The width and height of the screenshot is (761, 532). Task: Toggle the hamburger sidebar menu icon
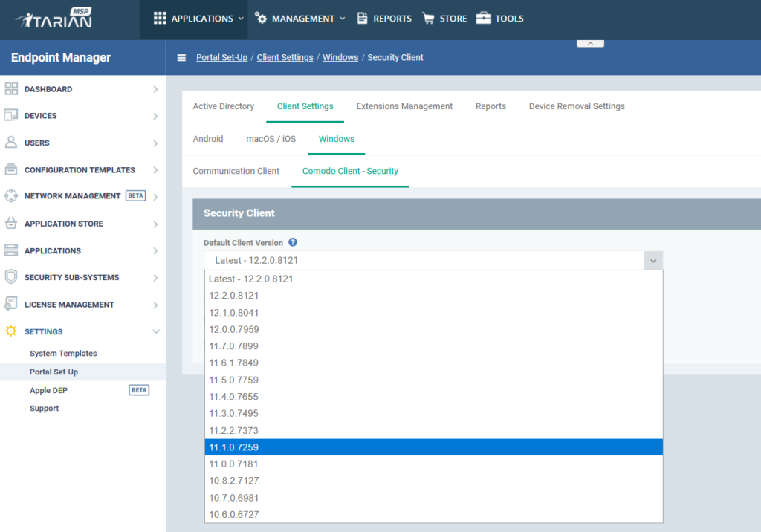pyautogui.click(x=181, y=58)
